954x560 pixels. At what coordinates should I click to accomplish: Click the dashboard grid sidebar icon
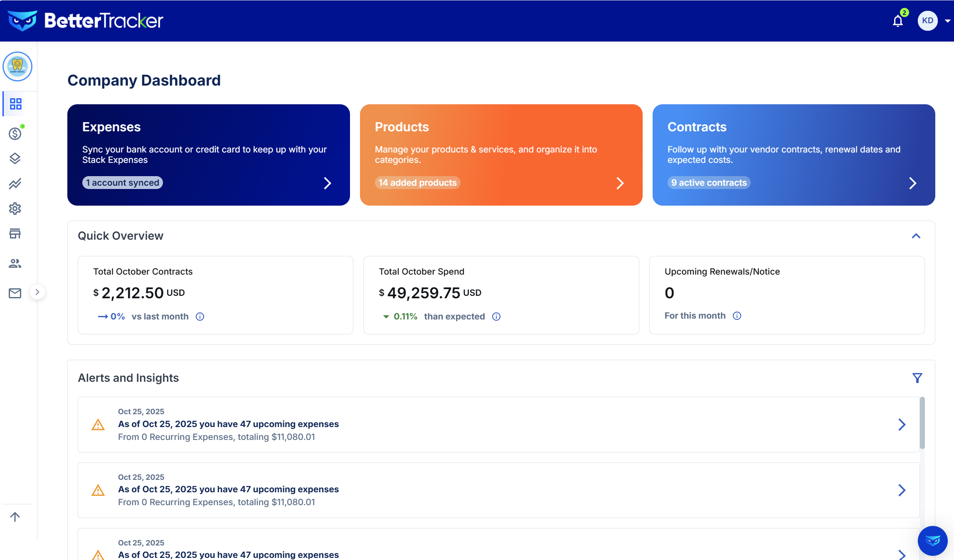point(16,104)
